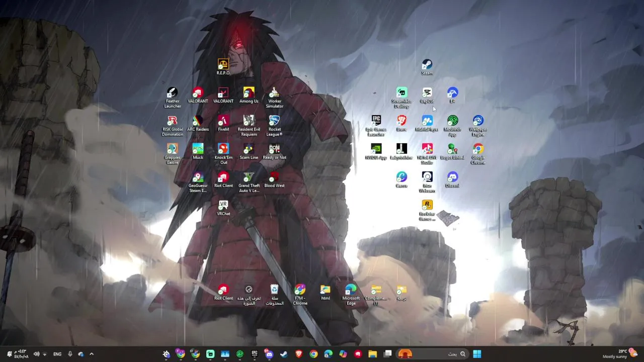The width and height of the screenshot is (644, 362).
Task: Launch Wallpaper Engine from the desktop
Action: click(x=478, y=126)
